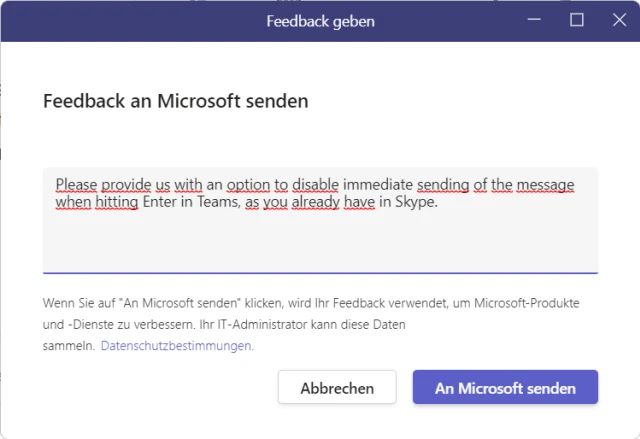Place cursor on the underlined word Please
The width and height of the screenshot is (640, 439).
(x=78, y=184)
